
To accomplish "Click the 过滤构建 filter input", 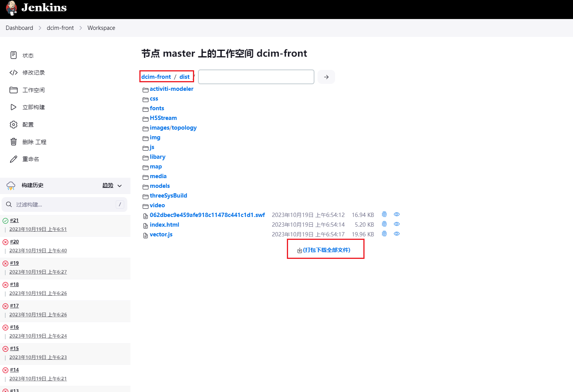I will (x=64, y=205).
